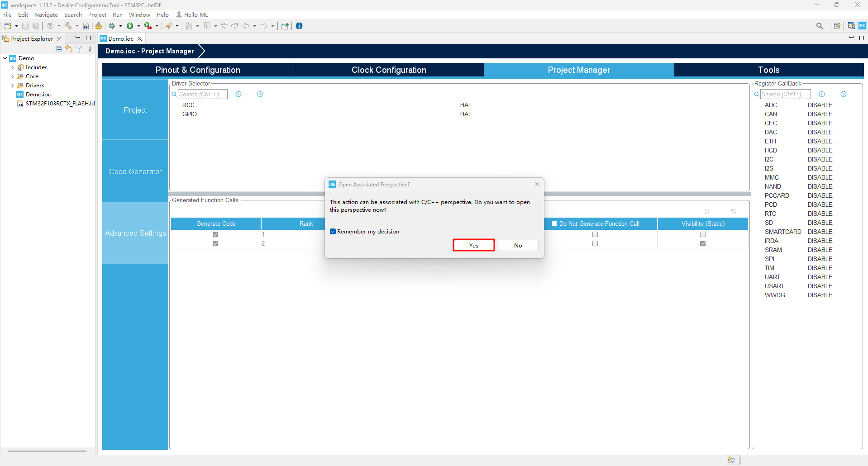Click the Driver Selector search field
868x466 pixels.
tap(202, 94)
